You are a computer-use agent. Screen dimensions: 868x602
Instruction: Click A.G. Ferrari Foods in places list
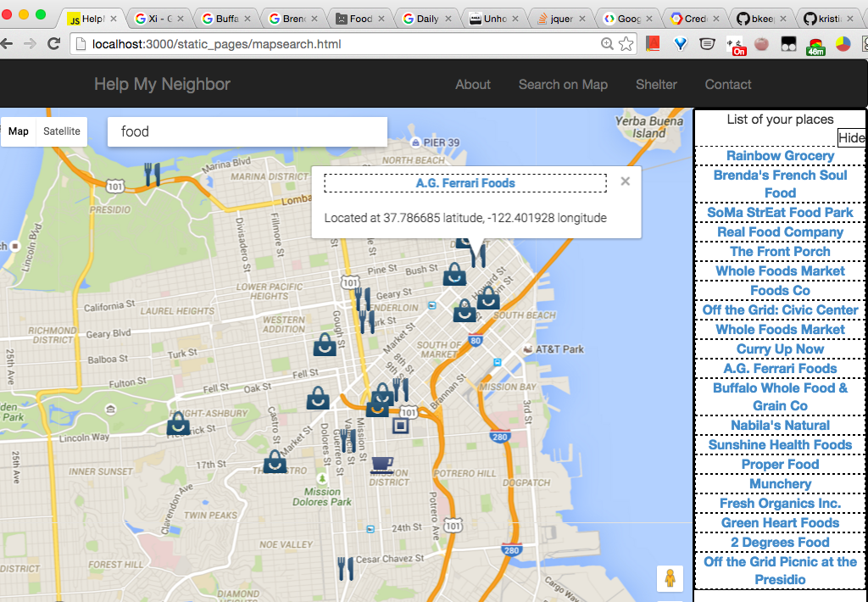click(x=780, y=368)
